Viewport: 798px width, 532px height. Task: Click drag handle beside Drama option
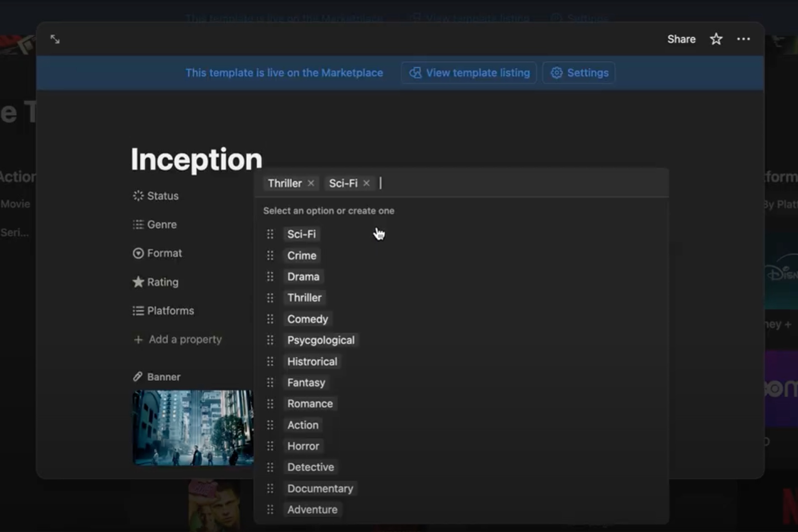point(270,277)
